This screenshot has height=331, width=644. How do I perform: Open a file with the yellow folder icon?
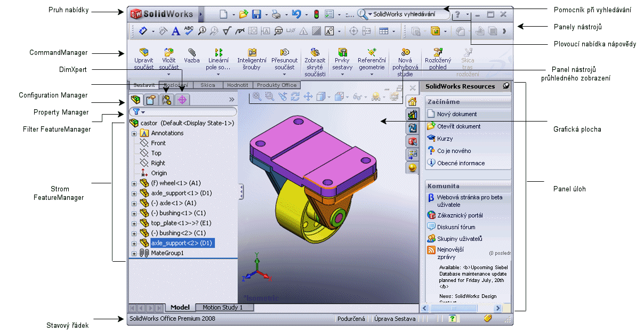244,14
